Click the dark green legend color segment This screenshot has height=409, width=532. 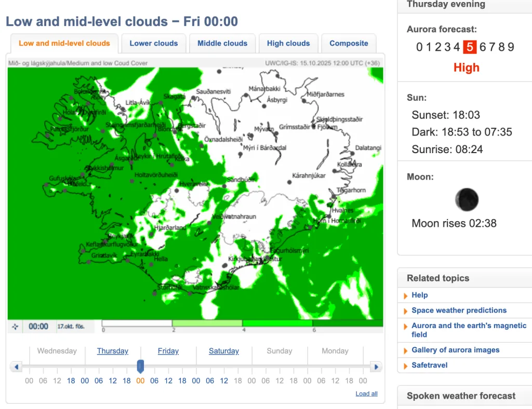[348, 323]
